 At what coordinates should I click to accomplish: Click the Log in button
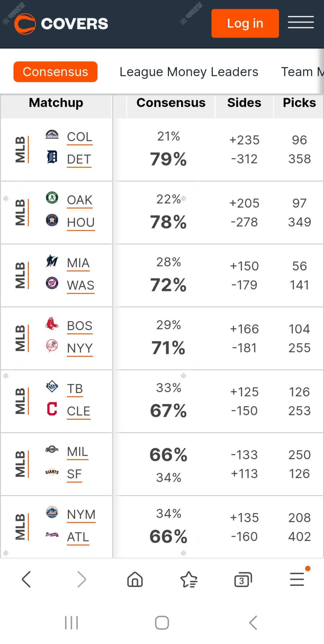[x=245, y=23]
